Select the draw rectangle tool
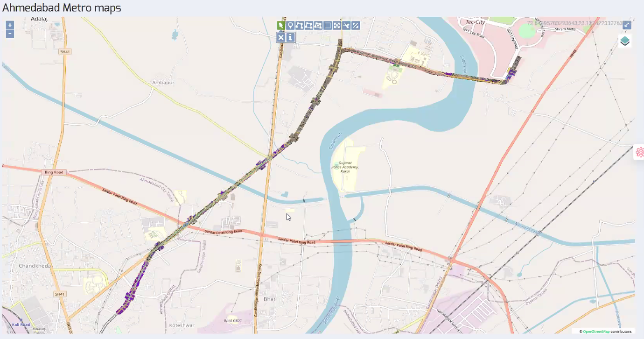The image size is (644, 339). (328, 25)
